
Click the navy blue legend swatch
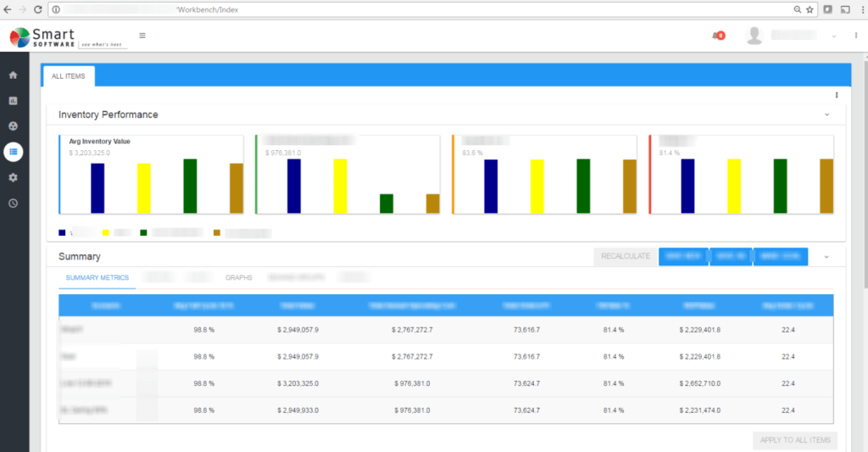(62, 232)
